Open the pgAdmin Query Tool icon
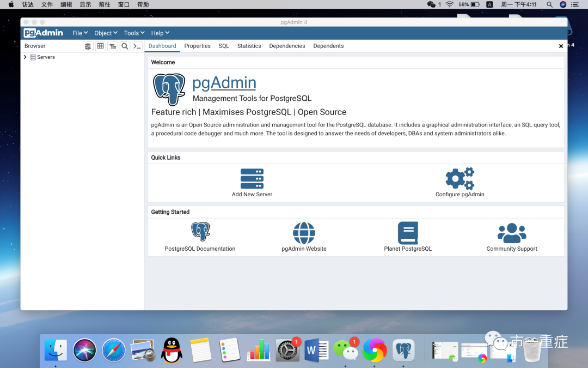This screenshot has width=588, height=368. [88, 46]
